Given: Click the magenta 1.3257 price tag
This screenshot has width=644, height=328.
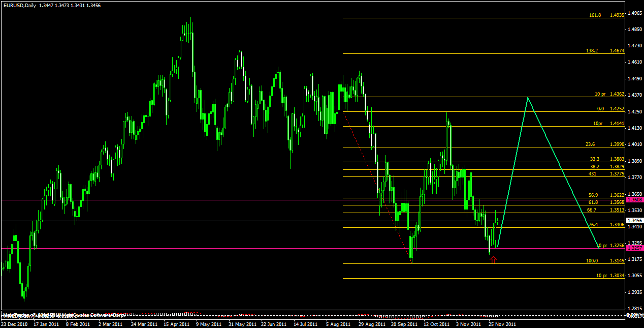Looking at the screenshot, I should point(635,248).
